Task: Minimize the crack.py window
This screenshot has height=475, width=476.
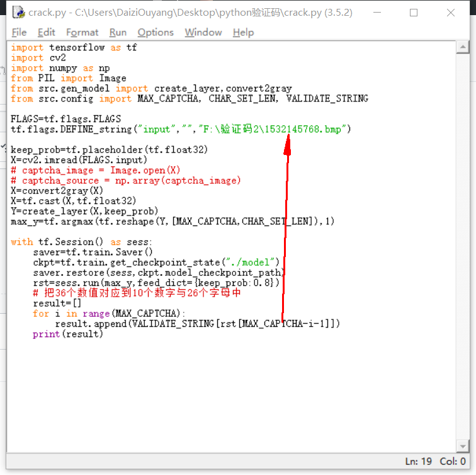Action: point(377,13)
